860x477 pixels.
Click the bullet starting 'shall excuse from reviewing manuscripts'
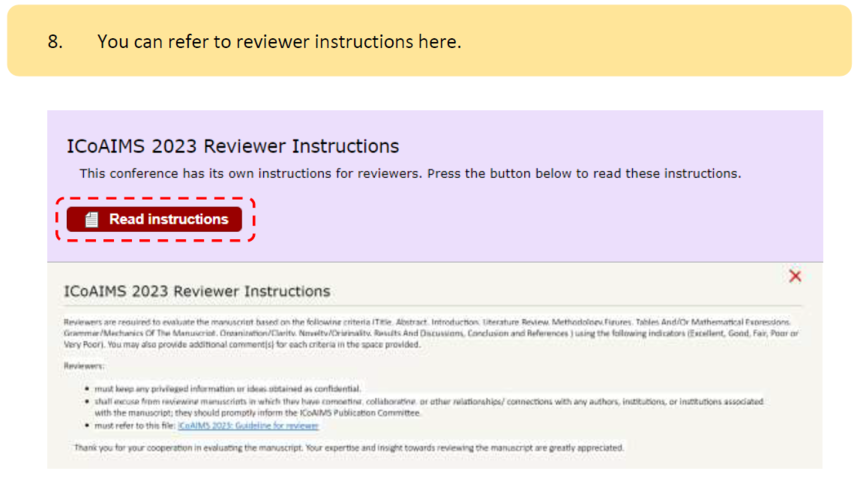(428, 407)
